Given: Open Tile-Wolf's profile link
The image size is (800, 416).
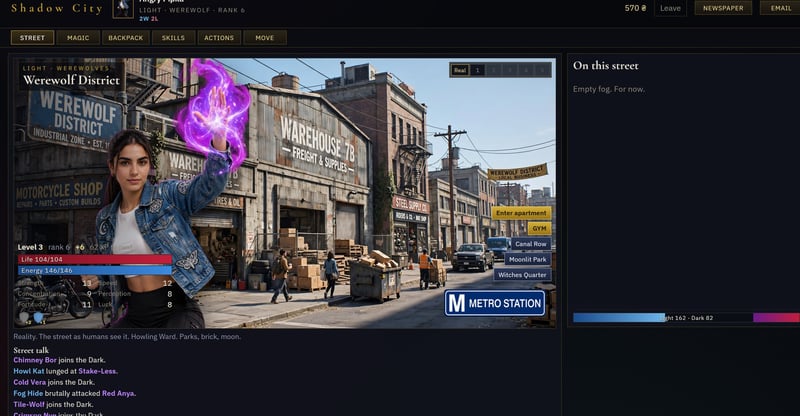Looking at the screenshot, I should (x=29, y=404).
